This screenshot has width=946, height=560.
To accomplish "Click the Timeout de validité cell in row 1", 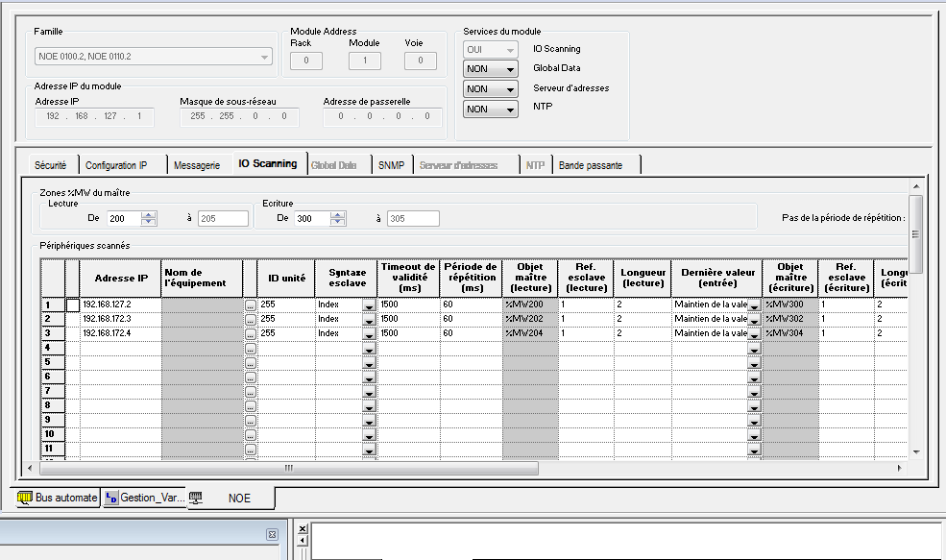I will coord(408,304).
